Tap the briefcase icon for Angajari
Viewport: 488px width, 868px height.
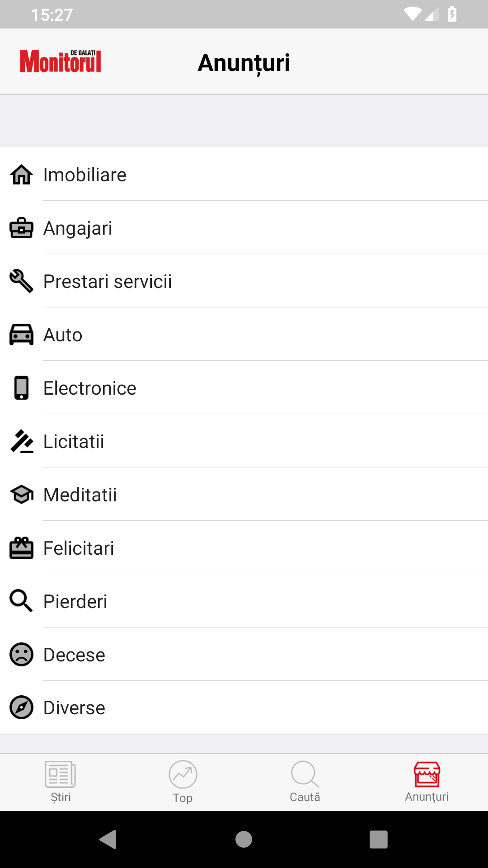21,228
